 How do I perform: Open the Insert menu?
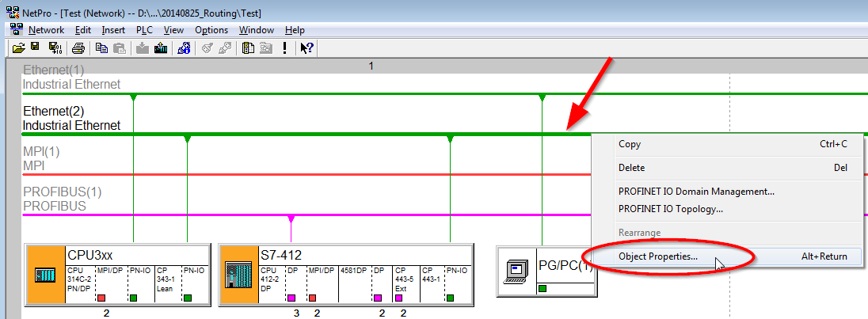click(113, 30)
